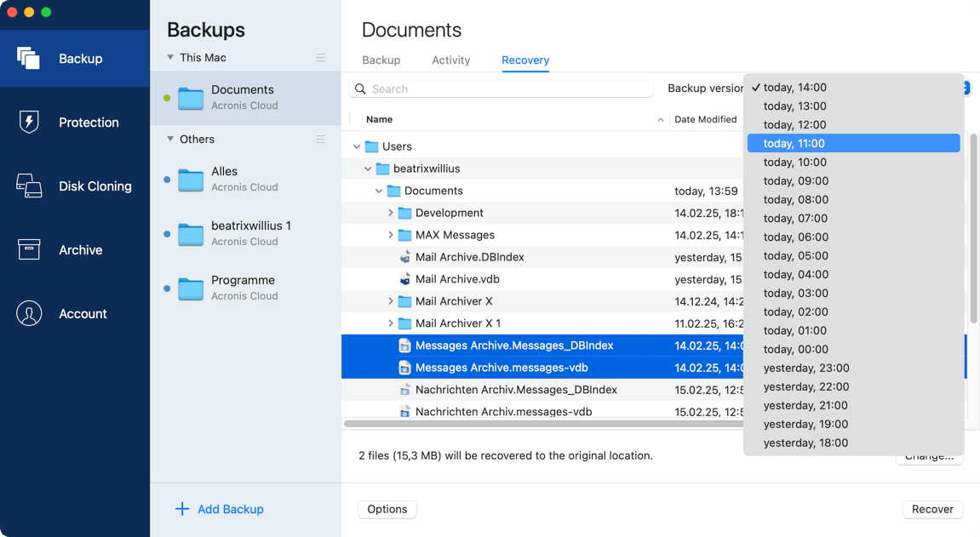Screen dimensions: 980x537
Task: Click the search magnifier icon
Action: [361, 89]
